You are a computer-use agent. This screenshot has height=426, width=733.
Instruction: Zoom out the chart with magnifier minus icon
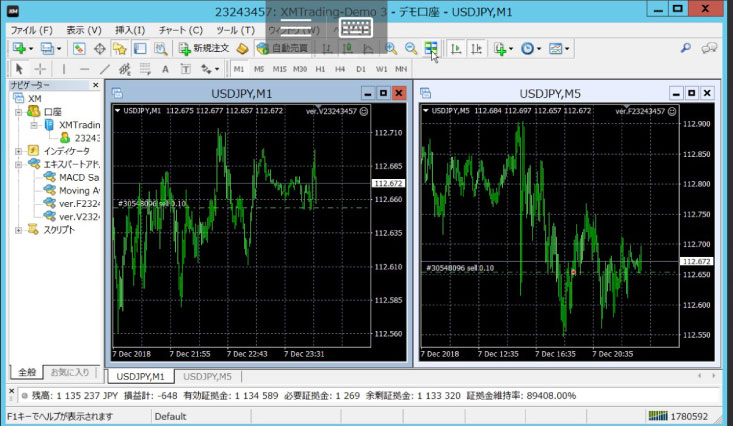point(410,48)
